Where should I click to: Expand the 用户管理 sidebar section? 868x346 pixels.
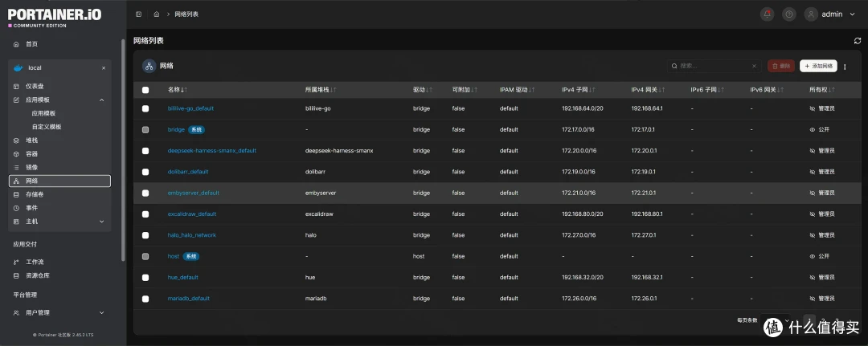(x=101, y=313)
